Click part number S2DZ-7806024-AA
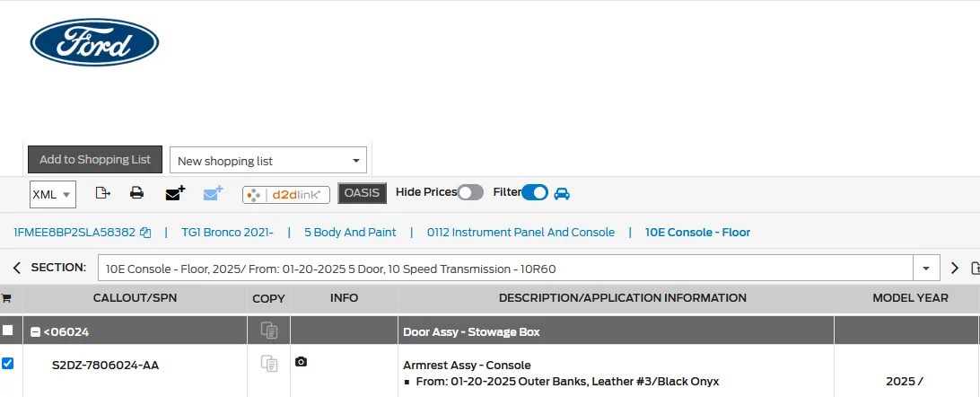Viewport: 980px width, 397px height. 105,366
